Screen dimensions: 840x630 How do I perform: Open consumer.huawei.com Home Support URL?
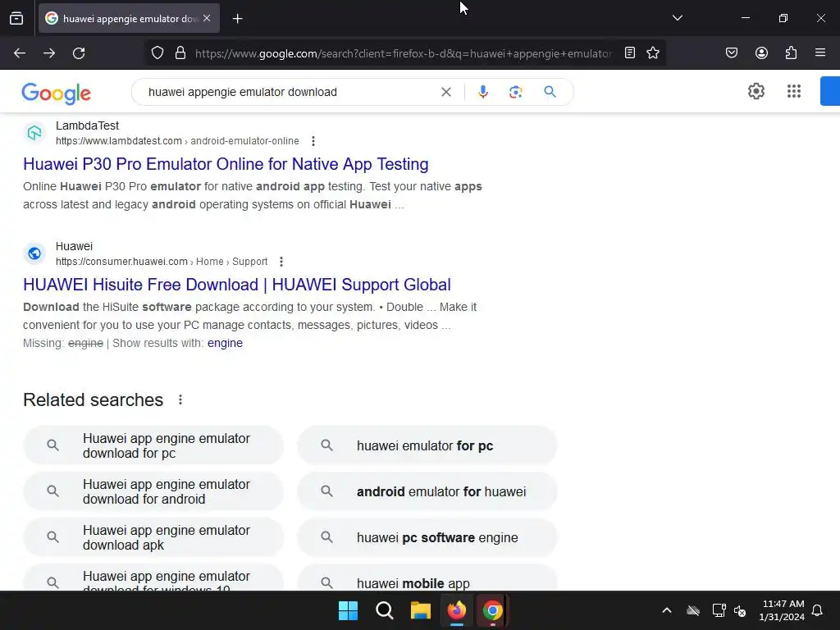coord(162,262)
